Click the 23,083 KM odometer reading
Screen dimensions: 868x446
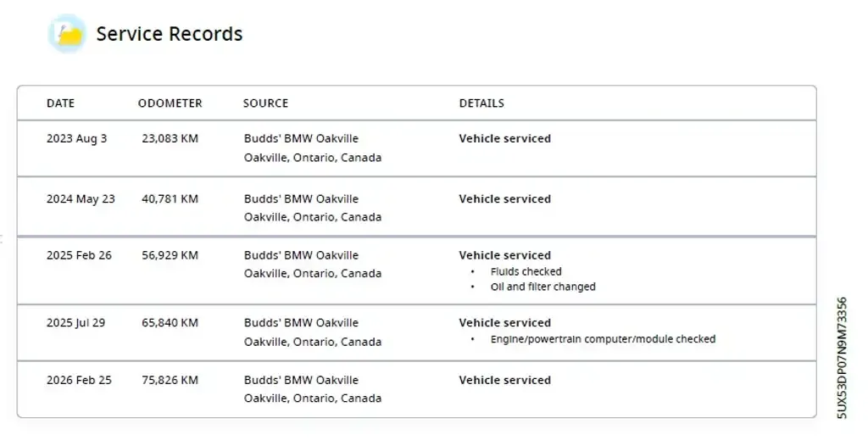tap(170, 138)
